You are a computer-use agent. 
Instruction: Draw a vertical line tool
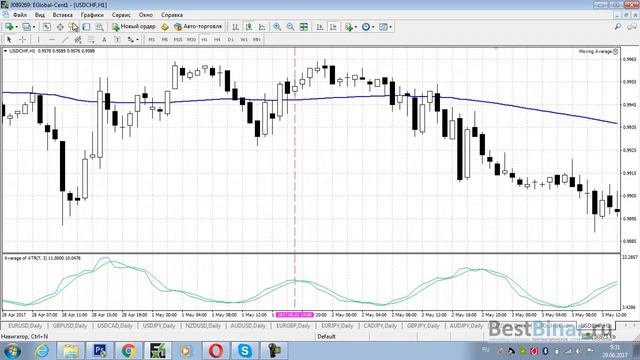[38, 40]
